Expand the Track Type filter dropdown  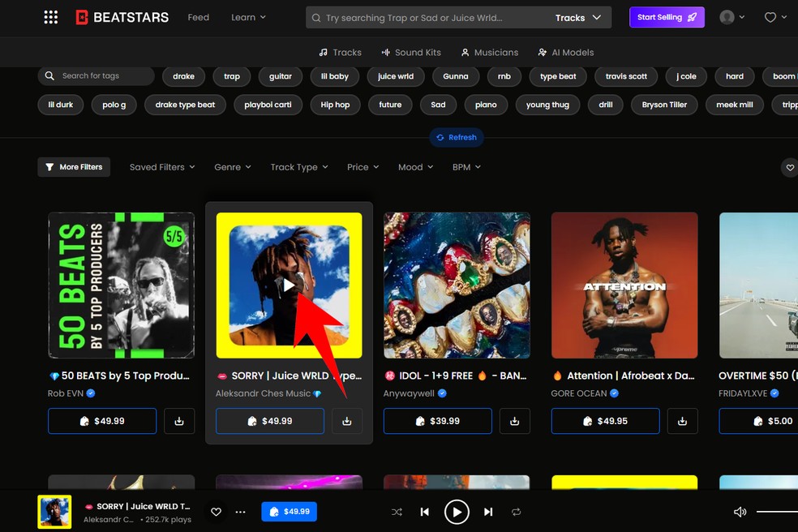[x=299, y=167]
